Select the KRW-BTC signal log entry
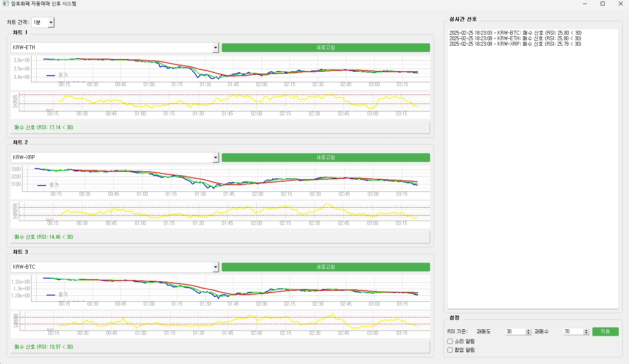The image size is (629, 364). (515, 33)
